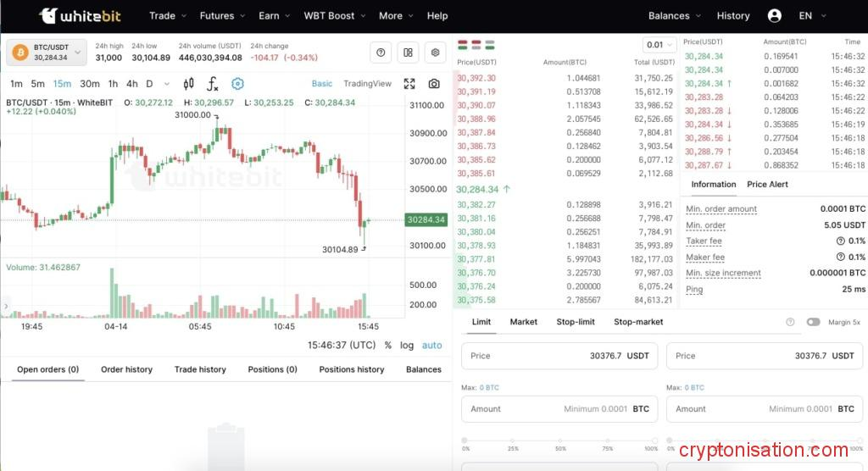Expand the volume panel side arrow
This screenshot has height=471, width=868.
click(x=6, y=306)
